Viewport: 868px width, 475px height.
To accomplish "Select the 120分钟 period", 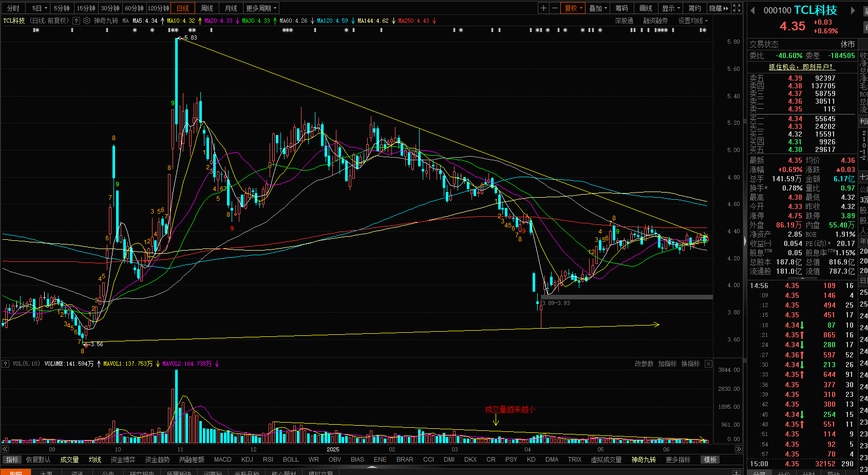I will coord(159,8).
